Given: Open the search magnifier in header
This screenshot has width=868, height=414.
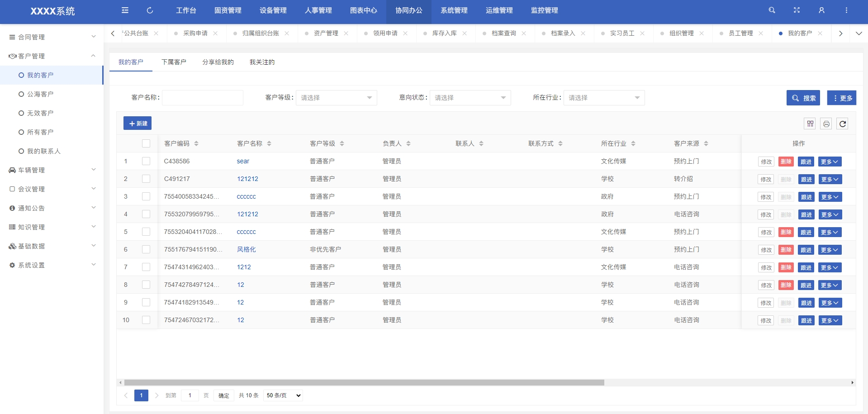Looking at the screenshot, I should click(x=772, y=10).
